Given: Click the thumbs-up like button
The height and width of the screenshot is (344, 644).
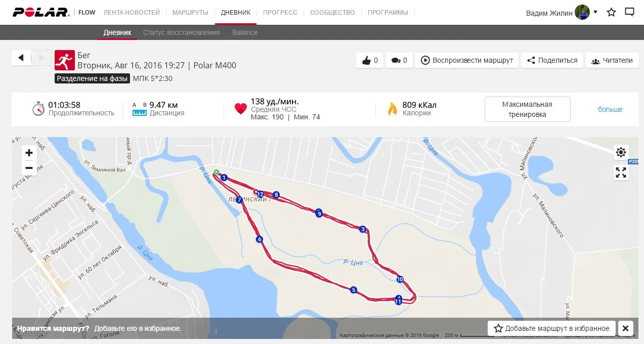Looking at the screenshot, I should 370,60.
